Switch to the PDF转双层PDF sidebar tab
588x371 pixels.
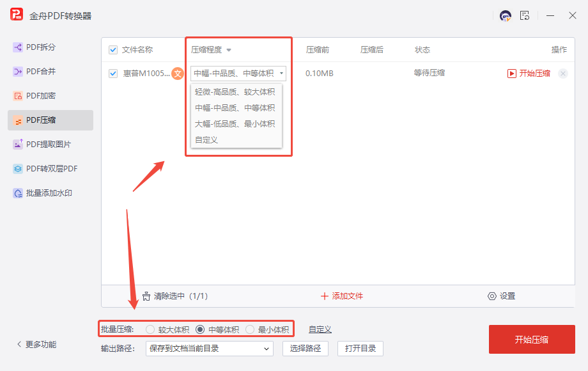point(50,169)
